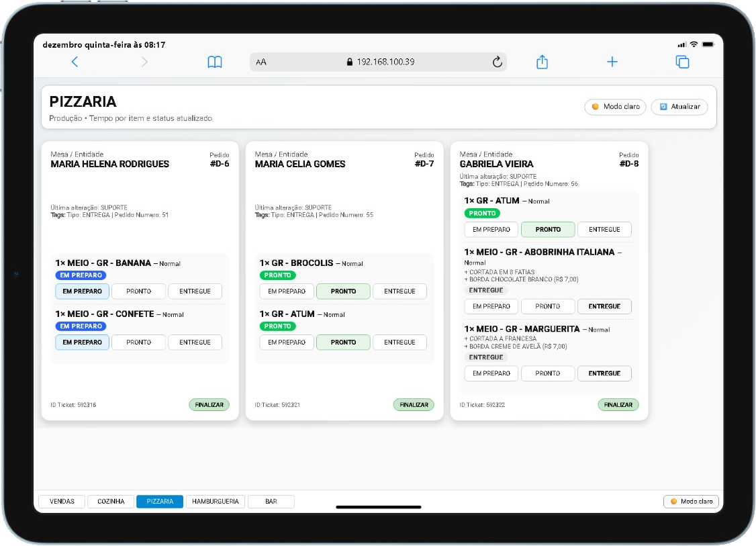Finalize order #D-6 with FINALIZAR
Image resolution: width=756 pixels, height=546 pixels.
pyautogui.click(x=209, y=405)
